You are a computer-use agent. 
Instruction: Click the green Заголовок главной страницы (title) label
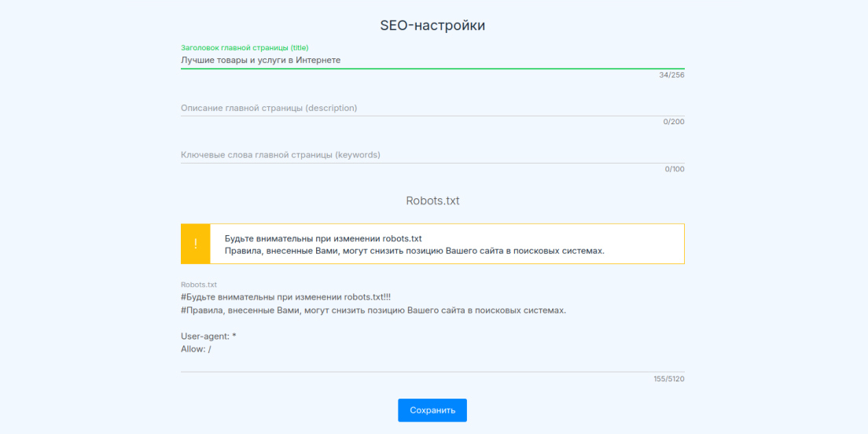(x=245, y=48)
